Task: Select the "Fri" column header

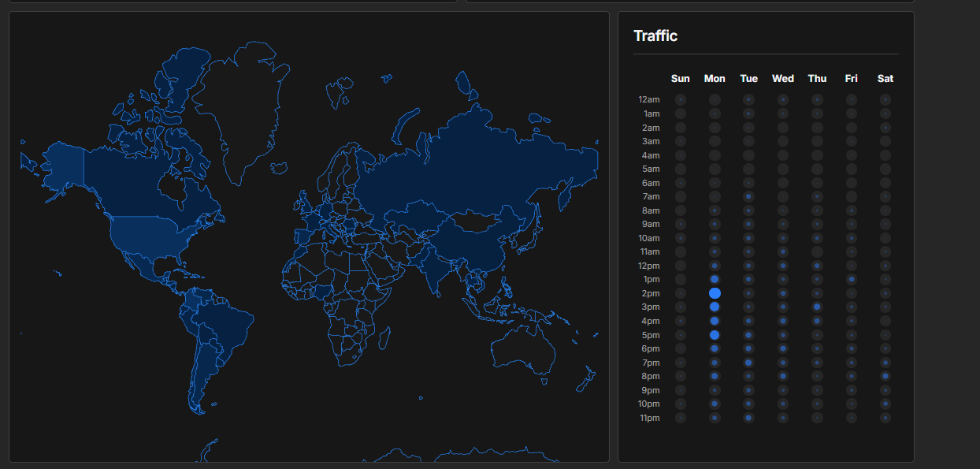Action: tap(852, 78)
